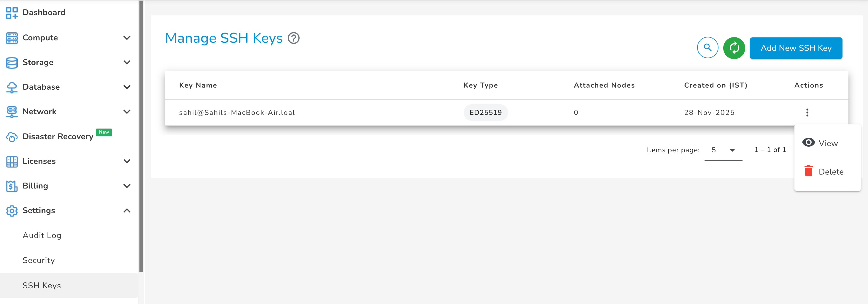Click the Dashboard icon in sidebar
The width and height of the screenshot is (868, 304).
(x=12, y=13)
